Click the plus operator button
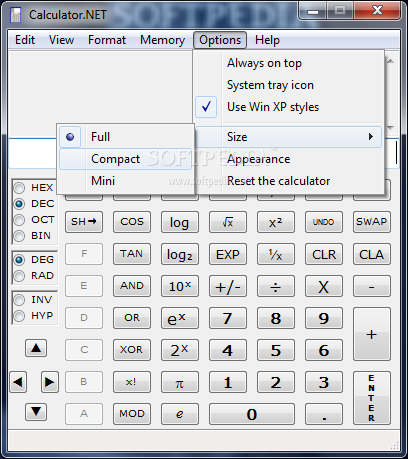This screenshot has height=459, width=408. pos(372,334)
